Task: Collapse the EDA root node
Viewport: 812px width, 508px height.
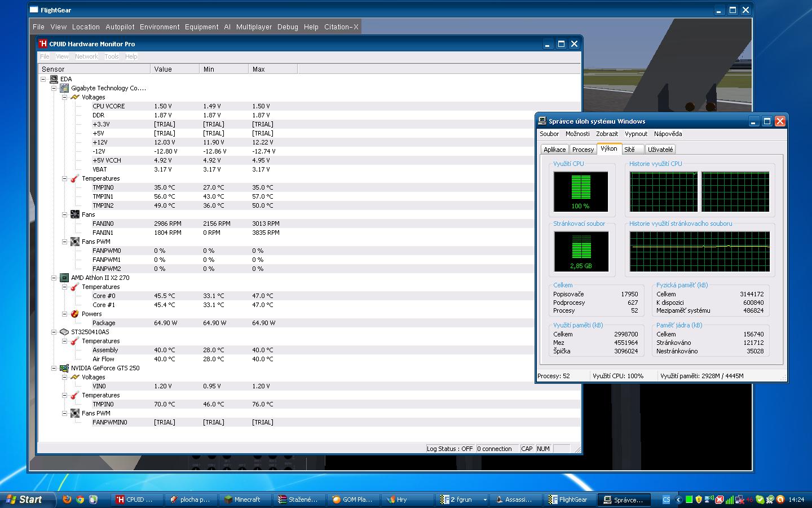Action: [43, 79]
